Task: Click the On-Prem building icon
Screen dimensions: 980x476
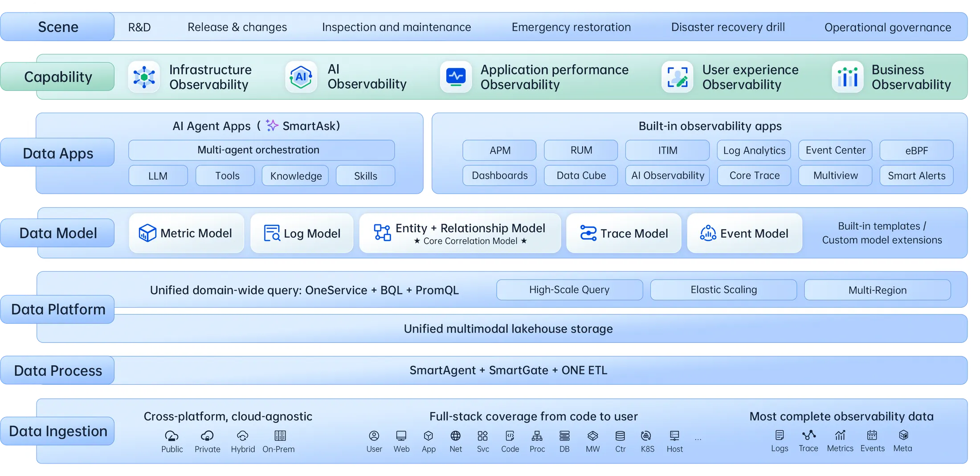Action: tap(280, 435)
